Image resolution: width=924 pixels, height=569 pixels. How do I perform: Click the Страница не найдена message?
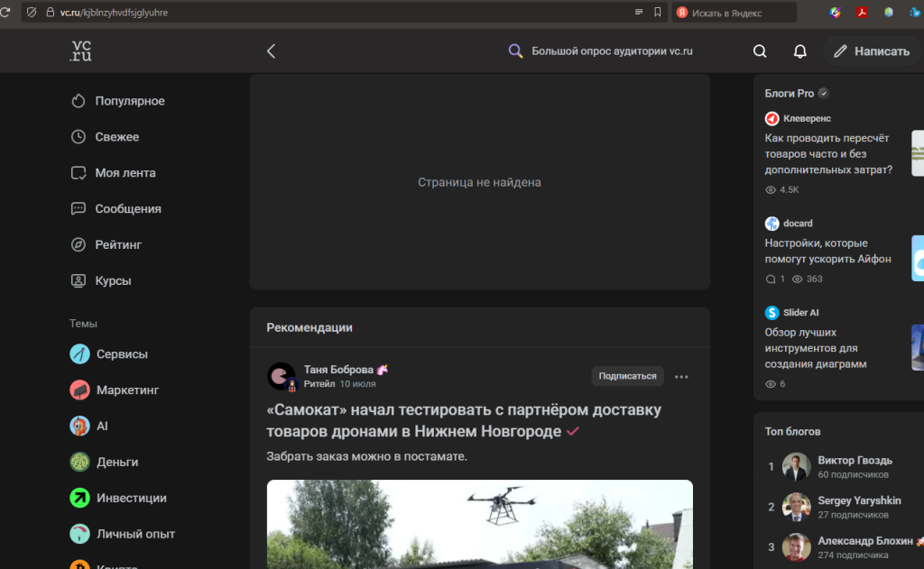coord(479,182)
